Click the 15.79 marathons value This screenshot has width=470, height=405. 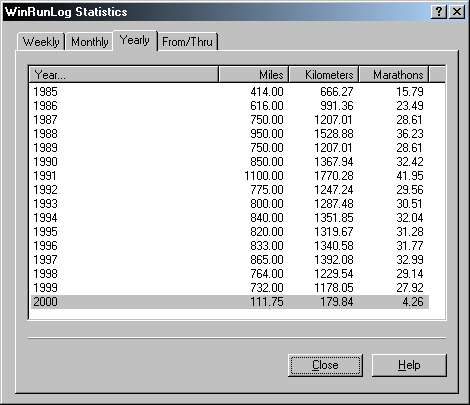point(410,92)
